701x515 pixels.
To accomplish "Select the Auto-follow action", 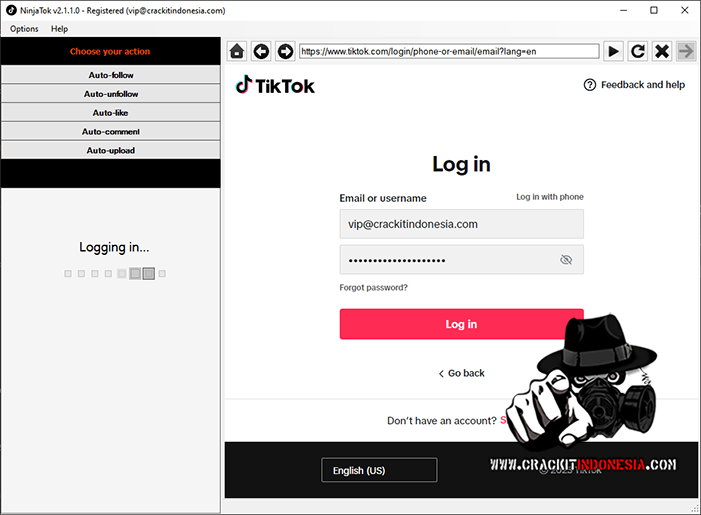I will coord(111,75).
